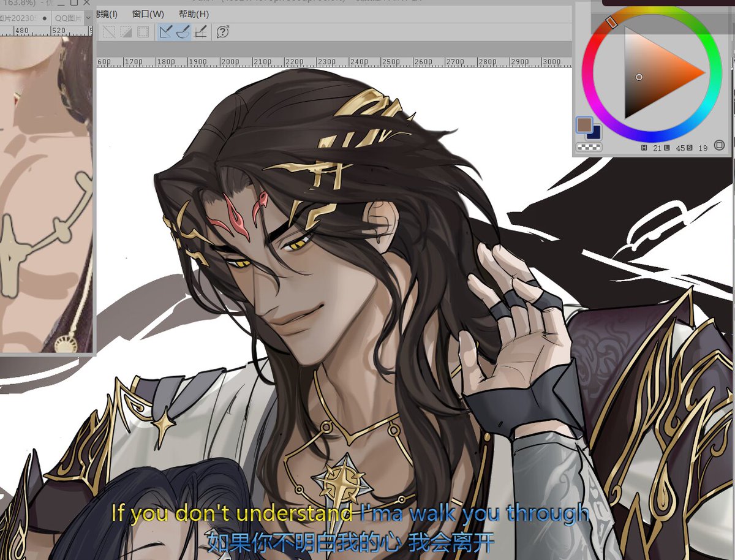Click the Deselect selection icon
735x560 pixels.
(x=109, y=31)
